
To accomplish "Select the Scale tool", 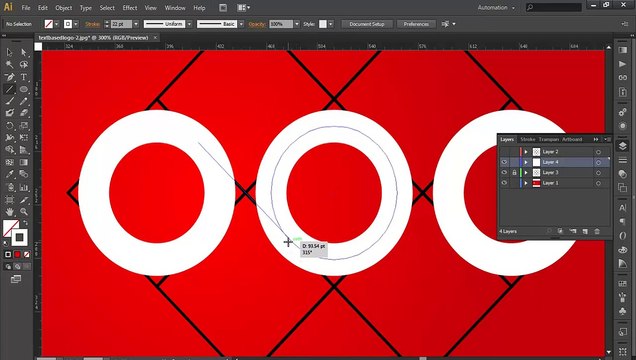I will click(24, 126).
